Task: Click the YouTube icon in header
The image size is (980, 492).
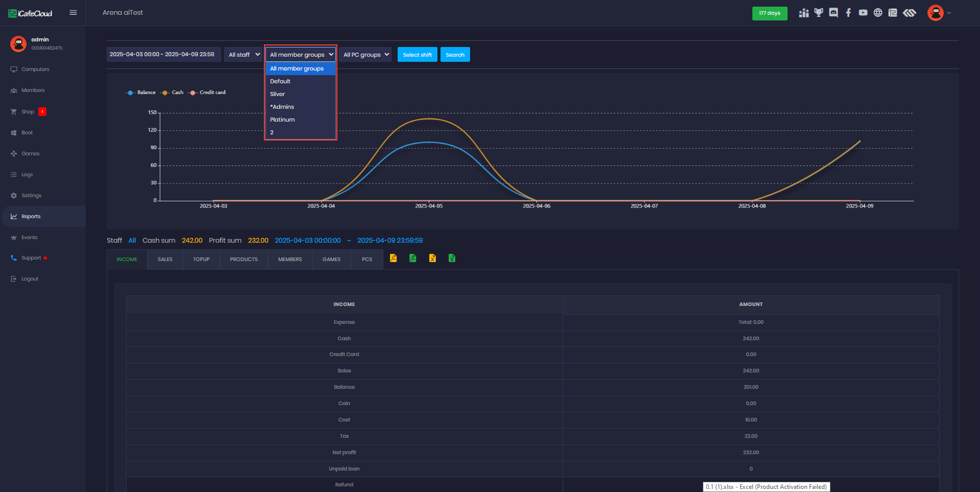Action: [863, 13]
